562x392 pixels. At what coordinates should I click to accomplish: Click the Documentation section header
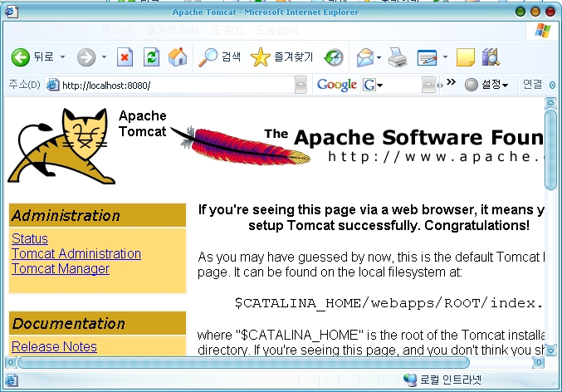pos(97,324)
